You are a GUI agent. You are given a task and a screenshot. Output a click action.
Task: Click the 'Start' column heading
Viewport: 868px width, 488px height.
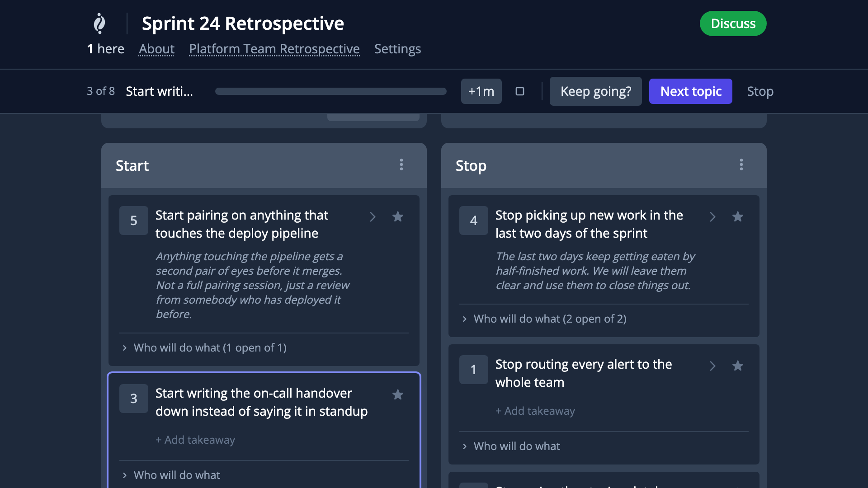[132, 166]
